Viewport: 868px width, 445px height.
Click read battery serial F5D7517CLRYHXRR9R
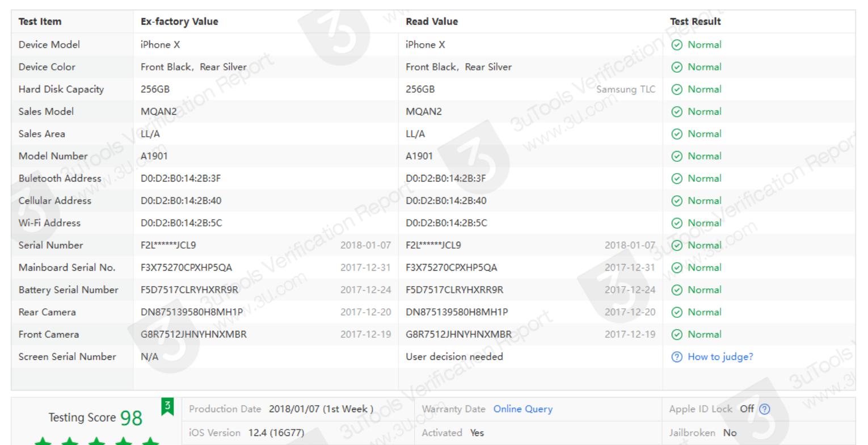(454, 289)
